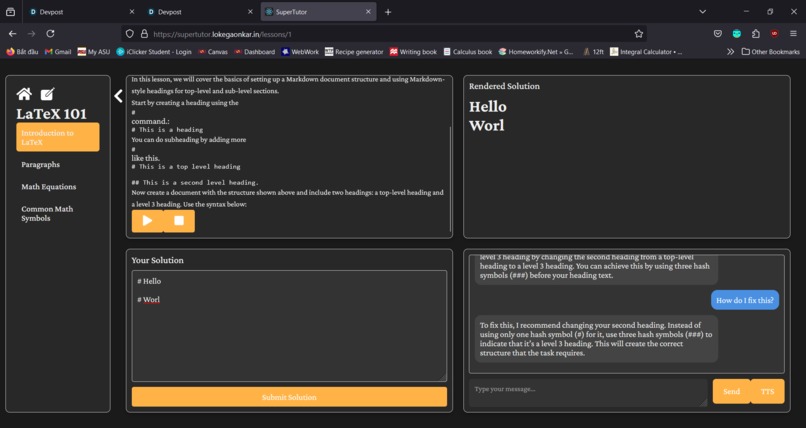Reload the current page
The image size is (806, 428).
pyautogui.click(x=50, y=33)
